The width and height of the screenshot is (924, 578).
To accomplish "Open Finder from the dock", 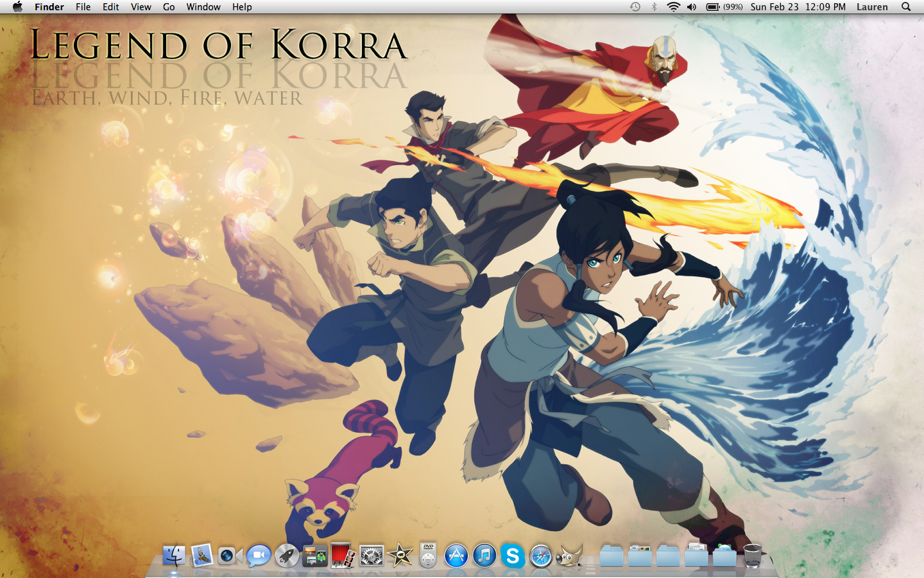I will (x=173, y=556).
